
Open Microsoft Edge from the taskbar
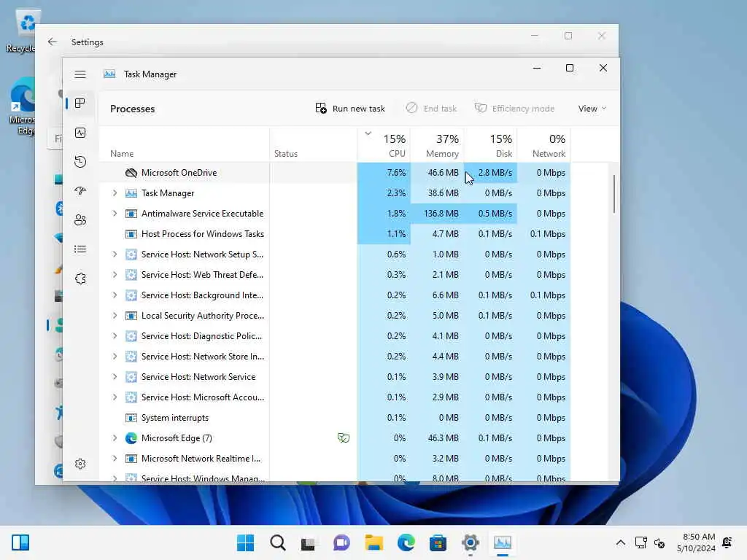[406, 542]
